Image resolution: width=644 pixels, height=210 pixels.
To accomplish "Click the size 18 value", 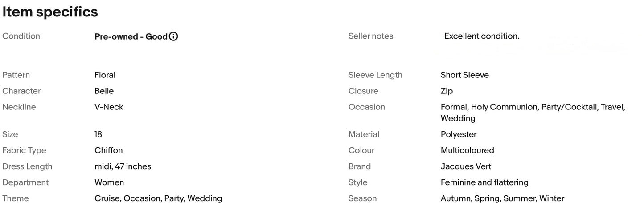I will [98, 134].
